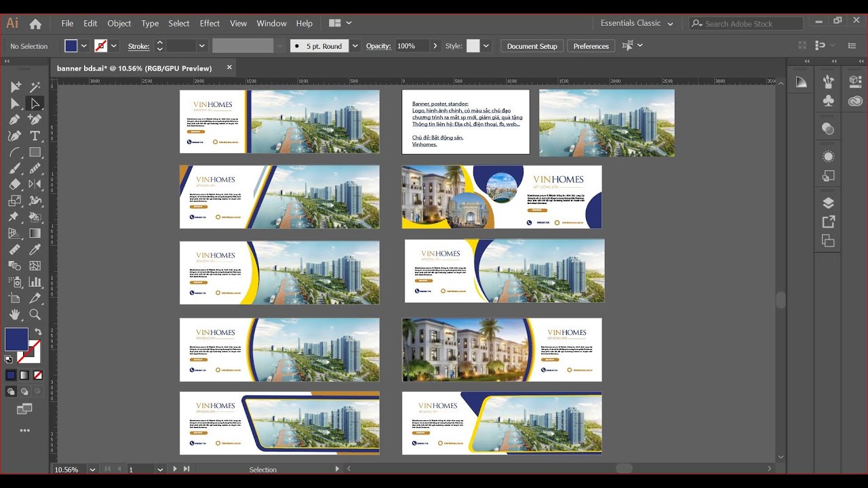Open the View menu
The height and width of the screenshot is (488, 868).
(238, 23)
